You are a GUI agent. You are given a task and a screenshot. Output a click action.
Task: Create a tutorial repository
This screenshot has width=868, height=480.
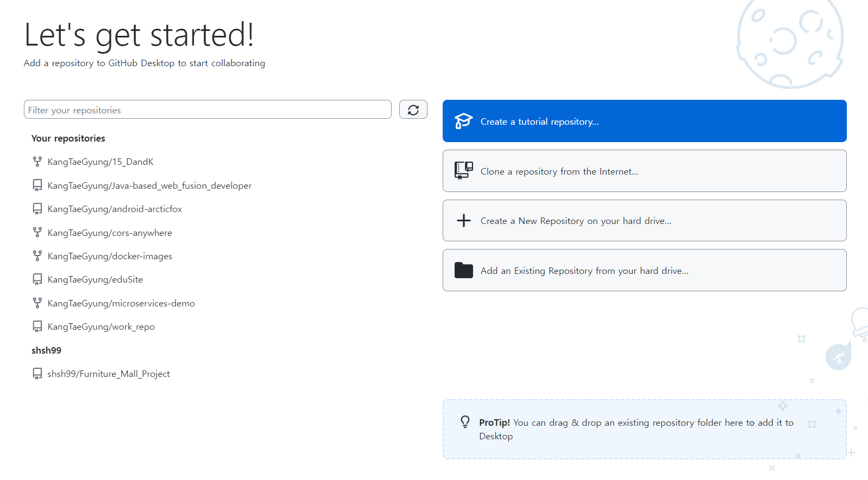(x=644, y=121)
